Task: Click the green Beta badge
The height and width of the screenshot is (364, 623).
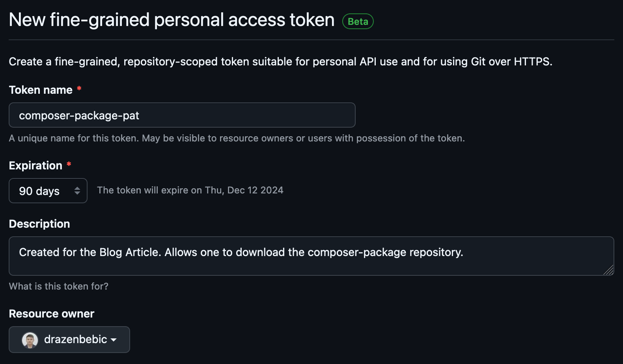Action: coord(358,21)
